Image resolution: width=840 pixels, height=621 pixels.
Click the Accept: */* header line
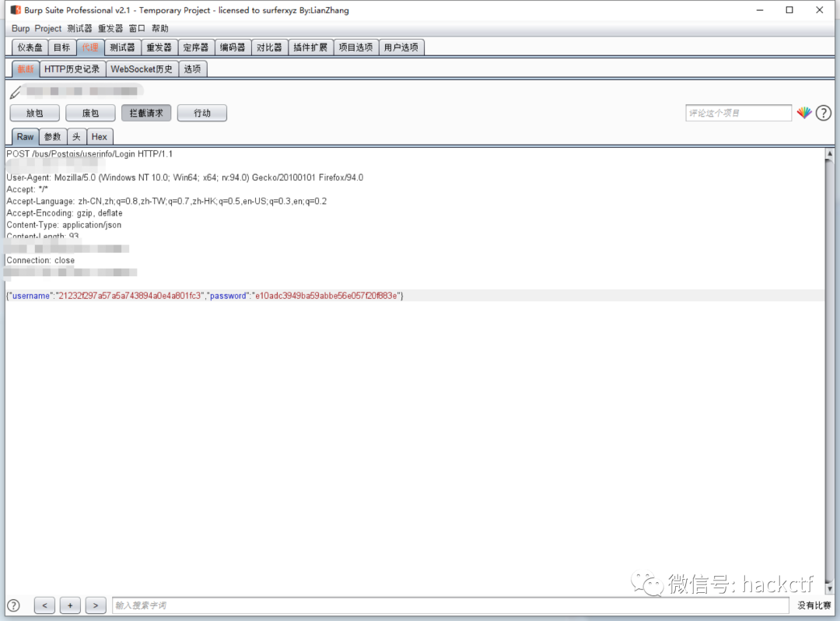point(27,189)
